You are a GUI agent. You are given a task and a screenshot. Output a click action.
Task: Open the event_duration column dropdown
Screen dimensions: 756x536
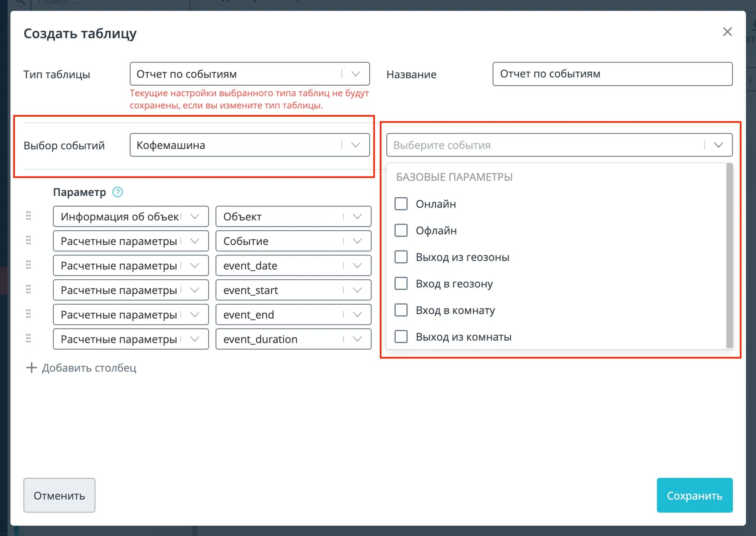coord(293,339)
